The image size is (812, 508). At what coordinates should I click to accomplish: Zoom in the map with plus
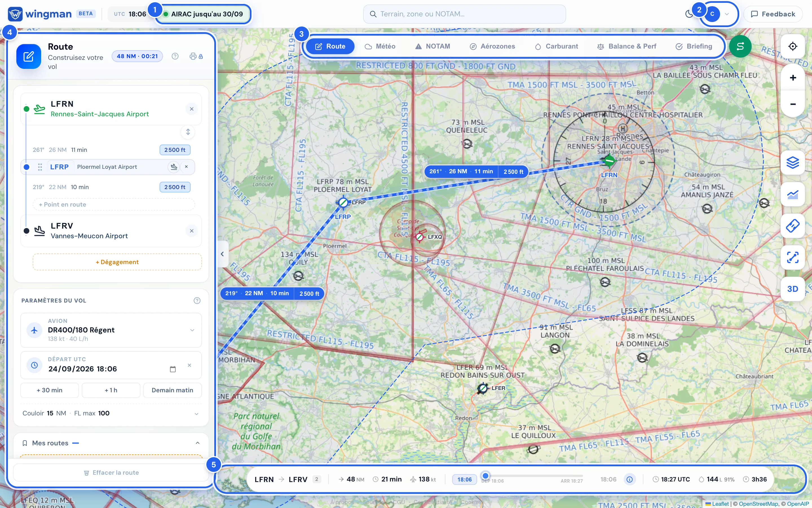pos(793,78)
